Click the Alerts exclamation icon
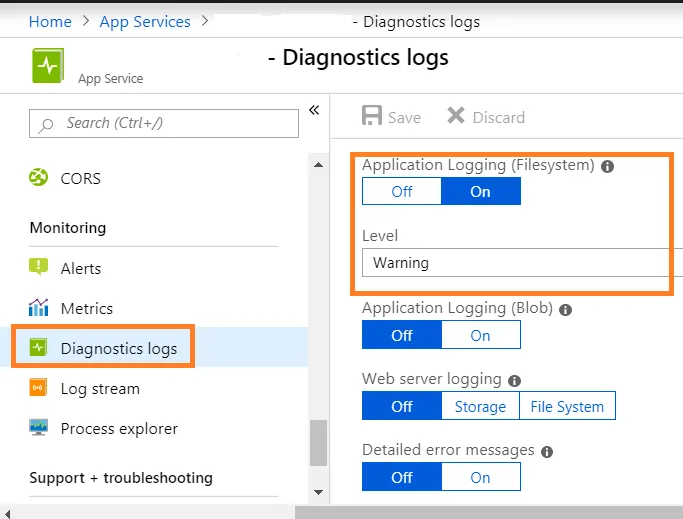 pos(39,267)
